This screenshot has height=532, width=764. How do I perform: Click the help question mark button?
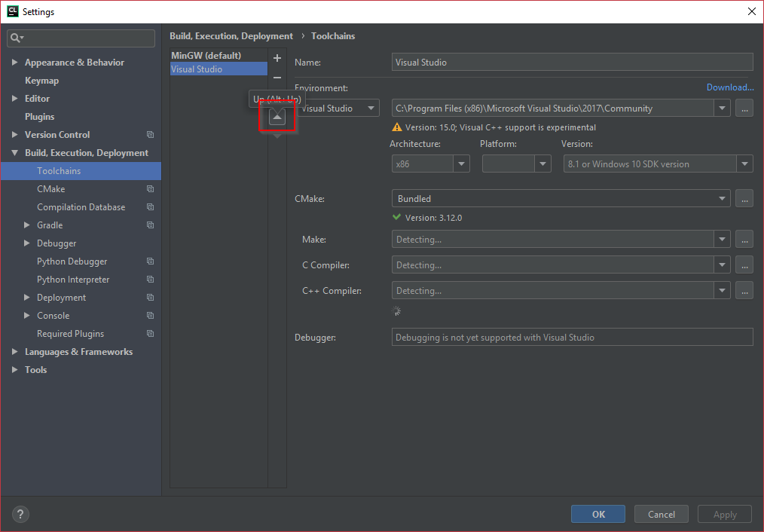click(20, 514)
